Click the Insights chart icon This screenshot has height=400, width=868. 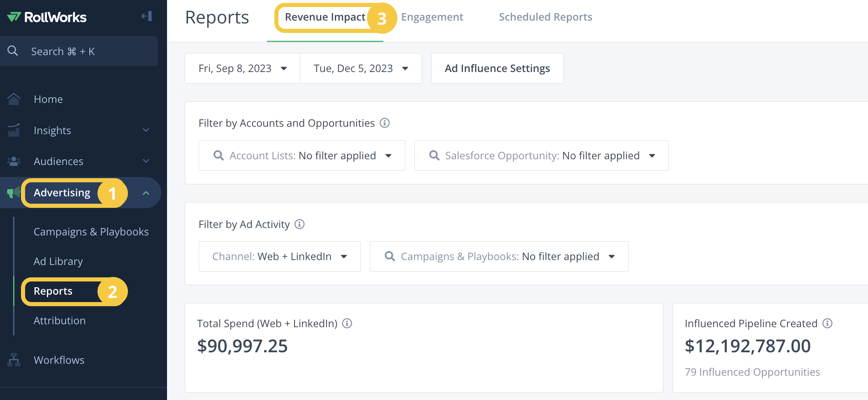point(14,130)
